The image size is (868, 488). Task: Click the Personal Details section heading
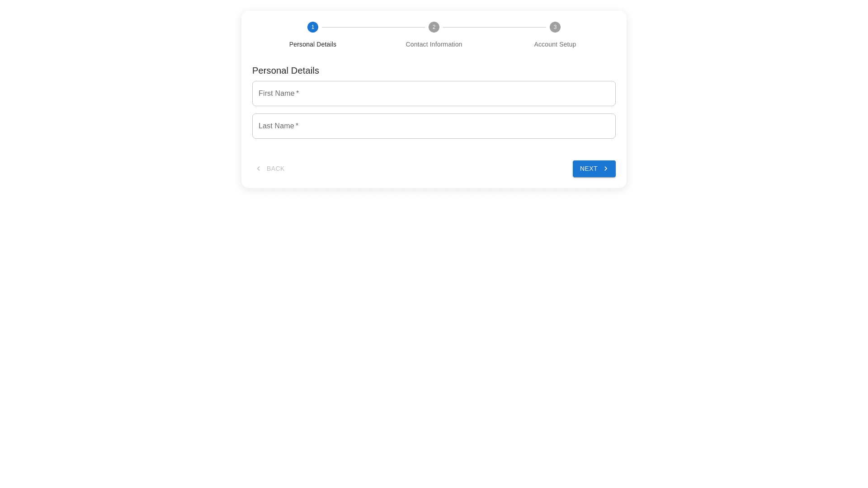pyautogui.click(x=285, y=70)
